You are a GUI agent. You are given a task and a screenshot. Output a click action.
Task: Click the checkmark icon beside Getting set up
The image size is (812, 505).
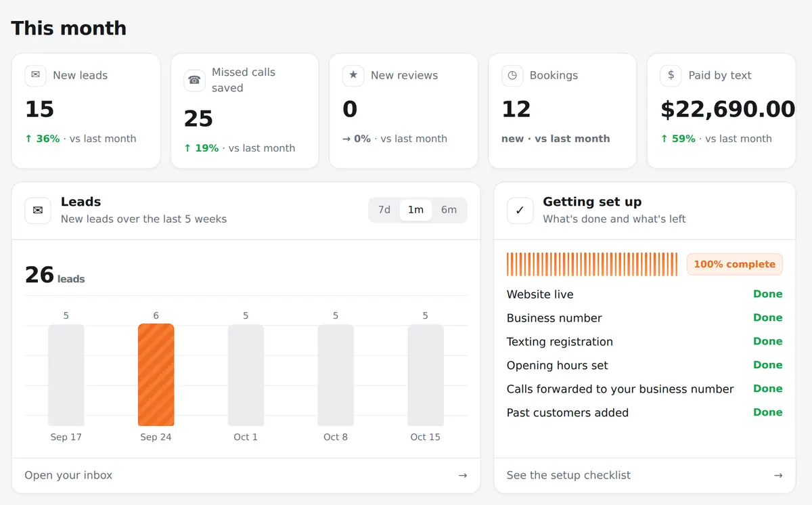520,211
